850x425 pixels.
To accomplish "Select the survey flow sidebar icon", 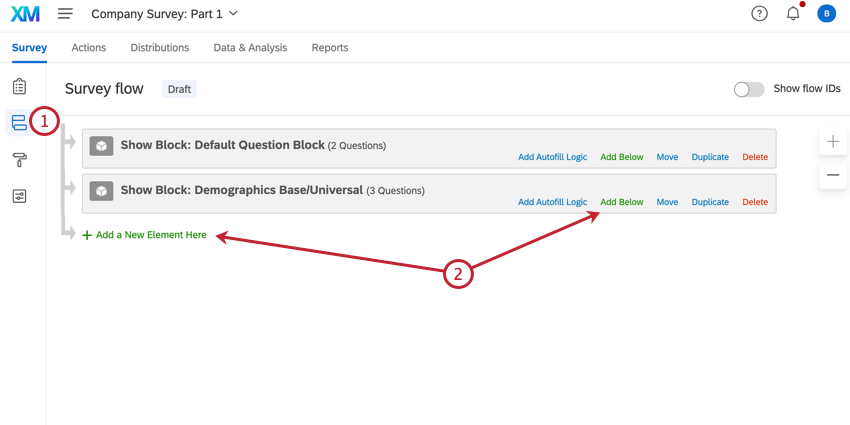I will tap(19, 123).
